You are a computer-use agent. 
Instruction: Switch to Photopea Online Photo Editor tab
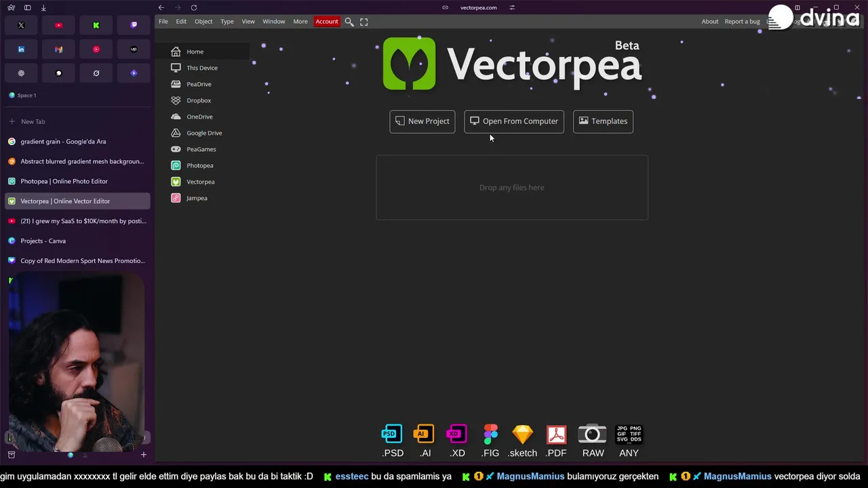[77, 181]
